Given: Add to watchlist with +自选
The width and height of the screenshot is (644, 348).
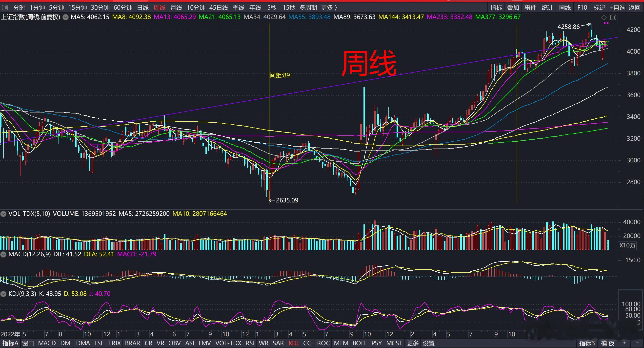Looking at the screenshot, I should point(617,8).
